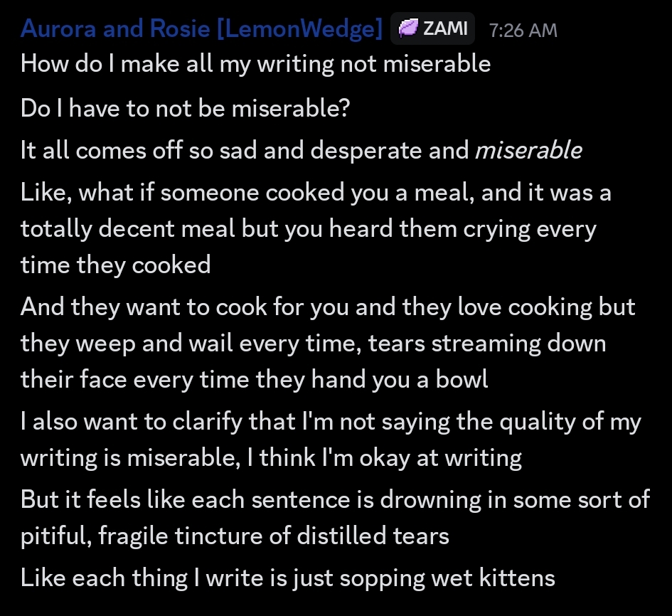Click the line "time they cooked"
This screenshot has height=616, width=672.
116,265
